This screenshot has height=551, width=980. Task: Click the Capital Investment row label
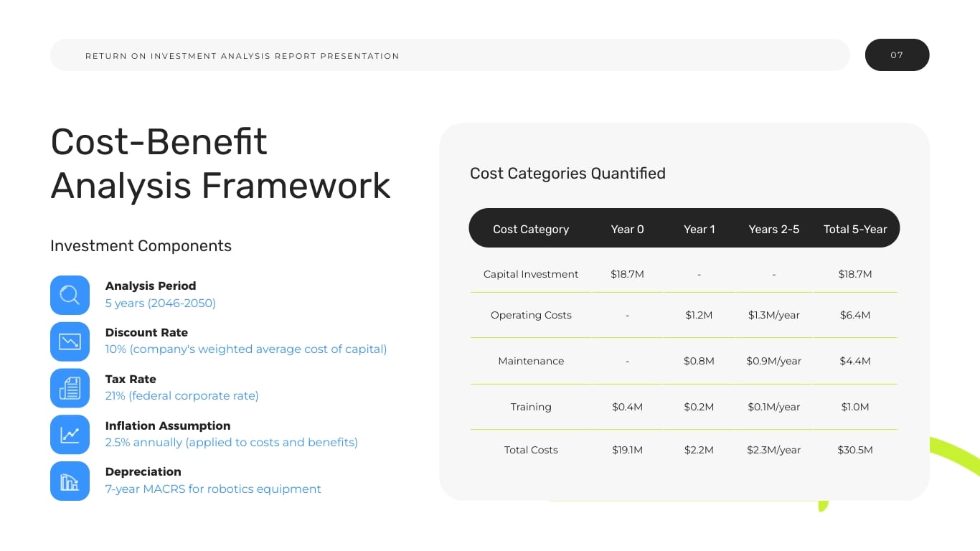click(x=531, y=274)
